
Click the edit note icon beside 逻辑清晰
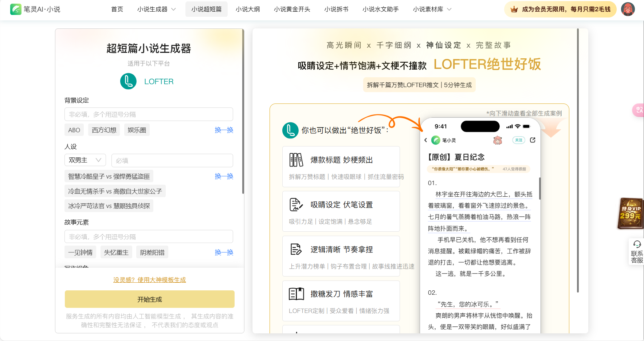(296, 250)
